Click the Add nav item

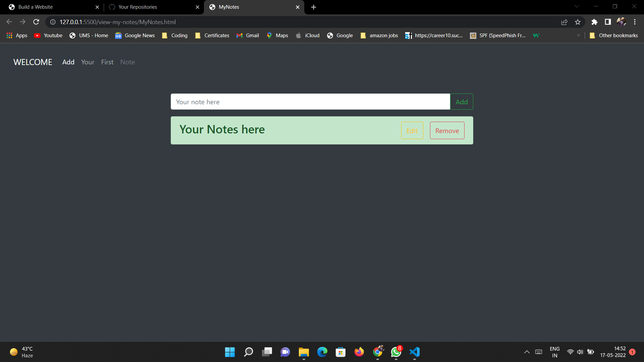68,62
